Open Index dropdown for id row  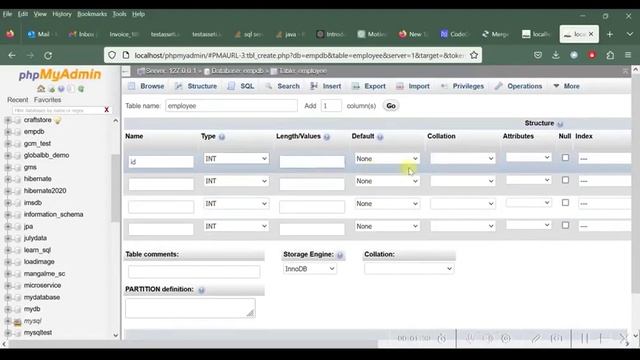point(604,158)
